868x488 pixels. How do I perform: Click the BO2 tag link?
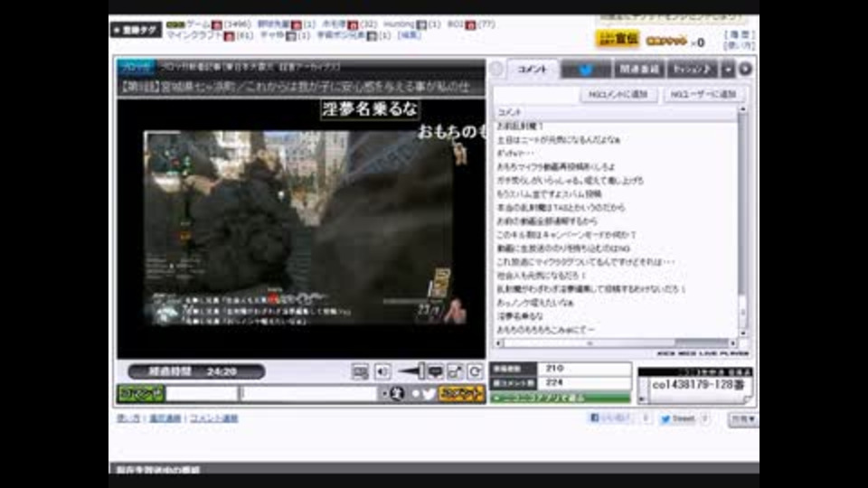tap(456, 24)
